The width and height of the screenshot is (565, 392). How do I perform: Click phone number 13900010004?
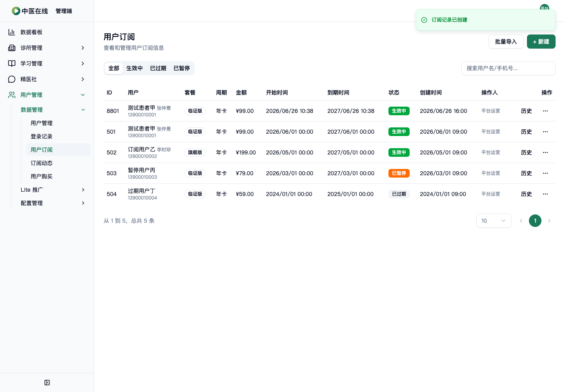point(142,198)
